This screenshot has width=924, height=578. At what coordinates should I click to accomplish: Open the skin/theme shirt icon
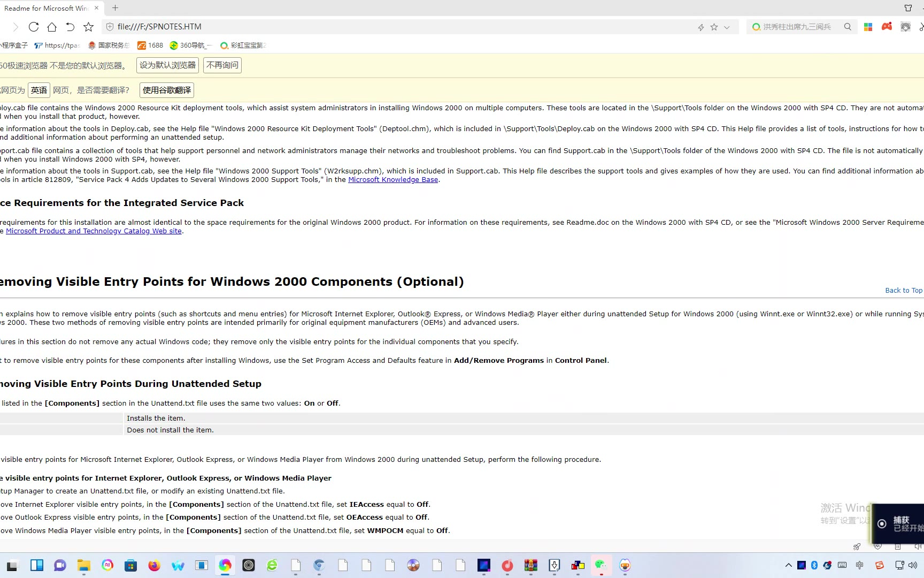(908, 8)
